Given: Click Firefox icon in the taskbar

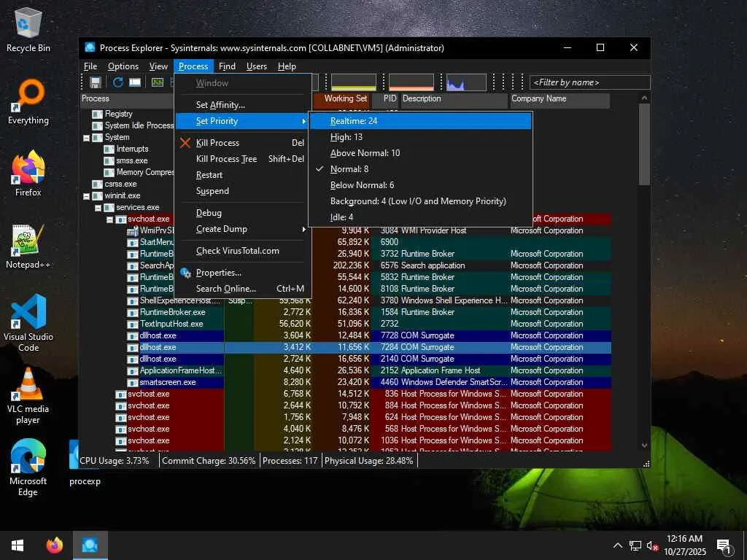Looking at the screenshot, I should (x=54, y=545).
